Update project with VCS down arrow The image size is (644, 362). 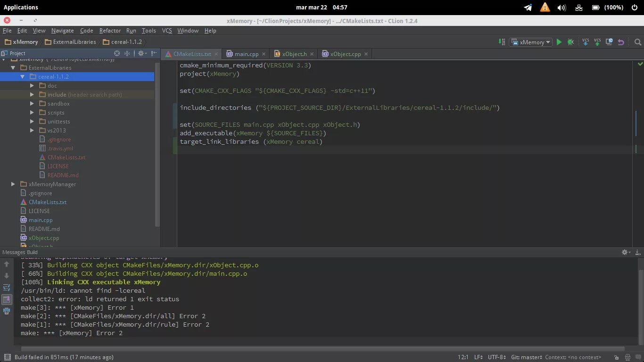pos(586,42)
